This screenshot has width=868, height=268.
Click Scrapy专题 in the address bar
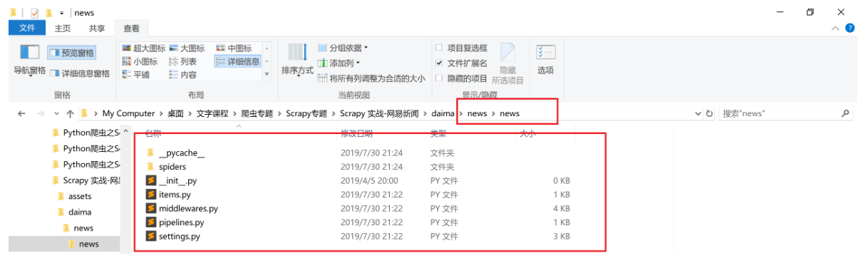306,113
